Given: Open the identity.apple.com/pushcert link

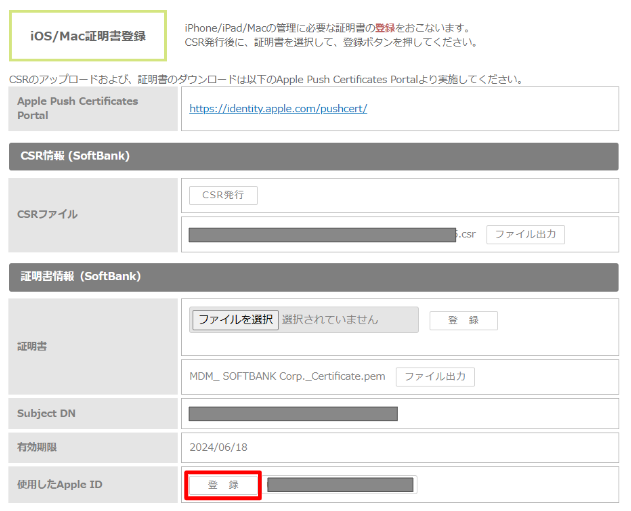Looking at the screenshot, I should coord(277,108).
